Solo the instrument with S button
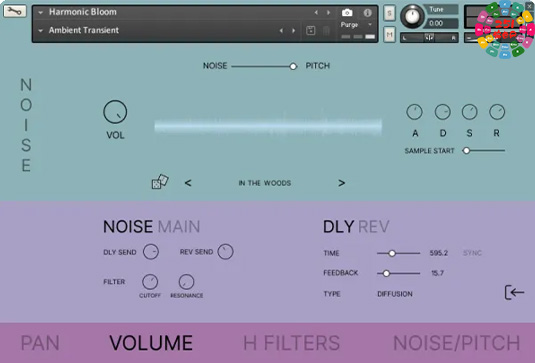The height and width of the screenshot is (363, 535). (x=389, y=13)
